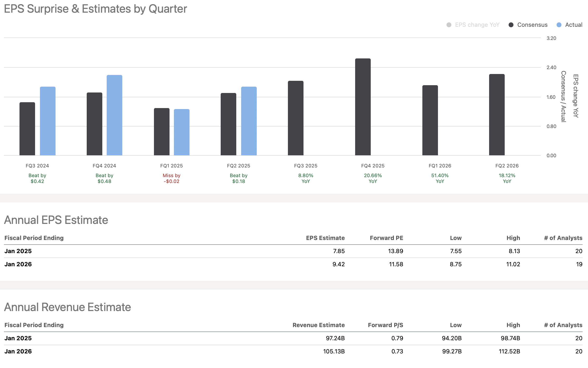Click the FQ2 2026 consensus bar
The height and width of the screenshot is (368, 588).
click(497, 115)
